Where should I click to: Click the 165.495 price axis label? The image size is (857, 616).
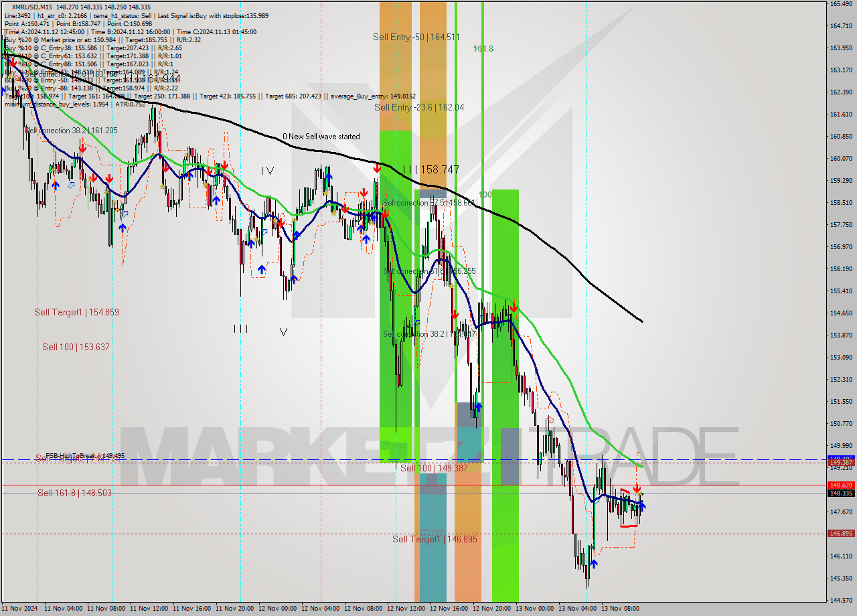(841, 4)
